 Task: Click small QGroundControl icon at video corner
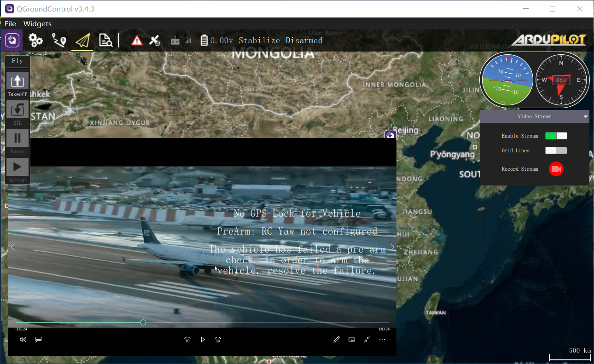(390, 135)
